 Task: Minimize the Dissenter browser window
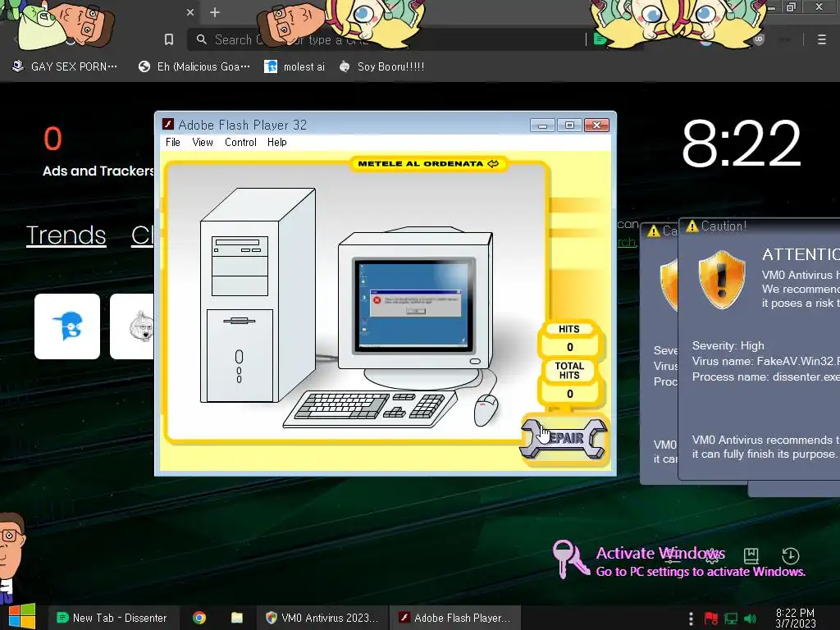point(771,7)
